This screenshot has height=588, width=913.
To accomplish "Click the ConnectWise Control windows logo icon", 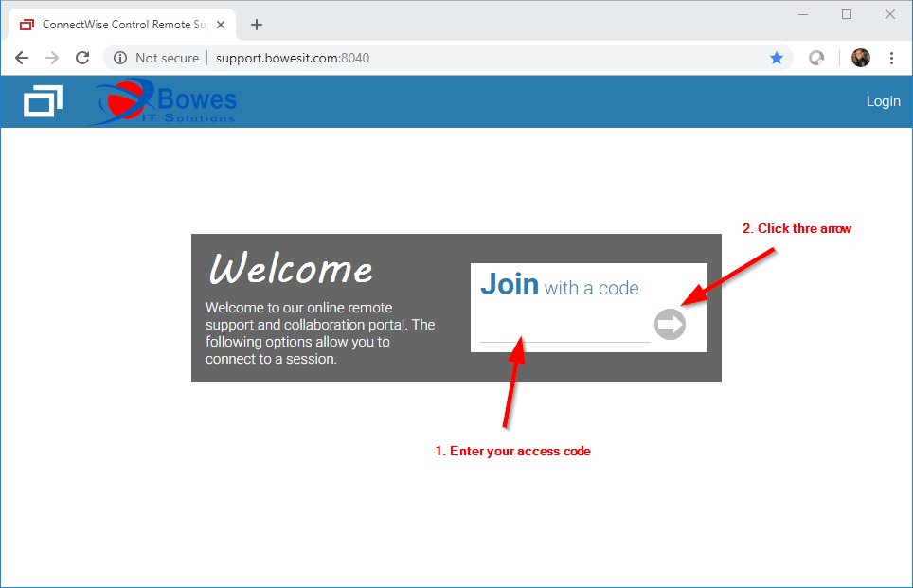I will [x=43, y=100].
